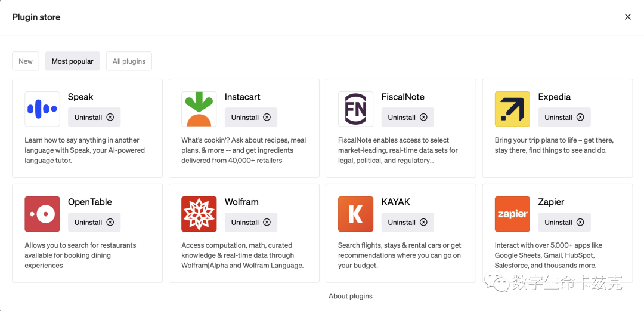Switch to the New tab

click(x=26, y=61)
